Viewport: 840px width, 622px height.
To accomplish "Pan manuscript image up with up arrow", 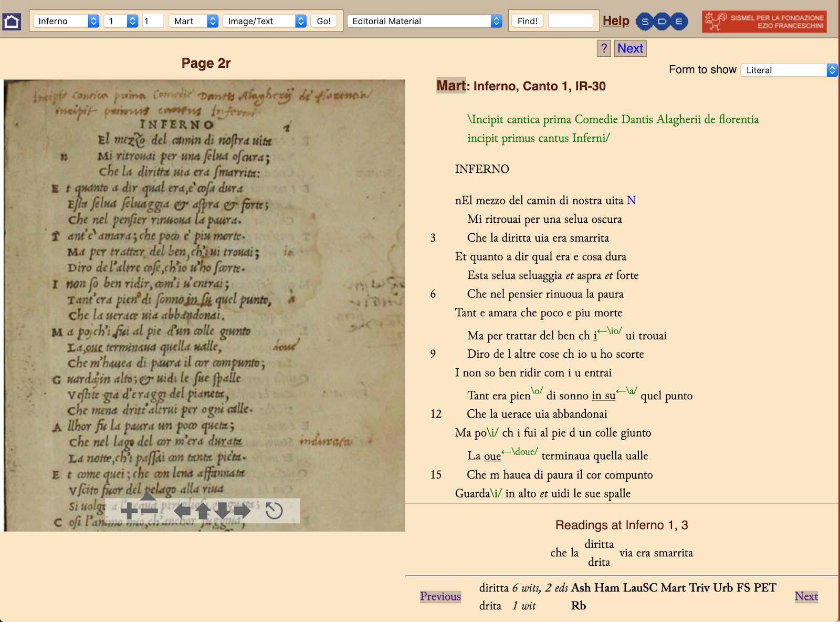I will click(x=203, y=511).
